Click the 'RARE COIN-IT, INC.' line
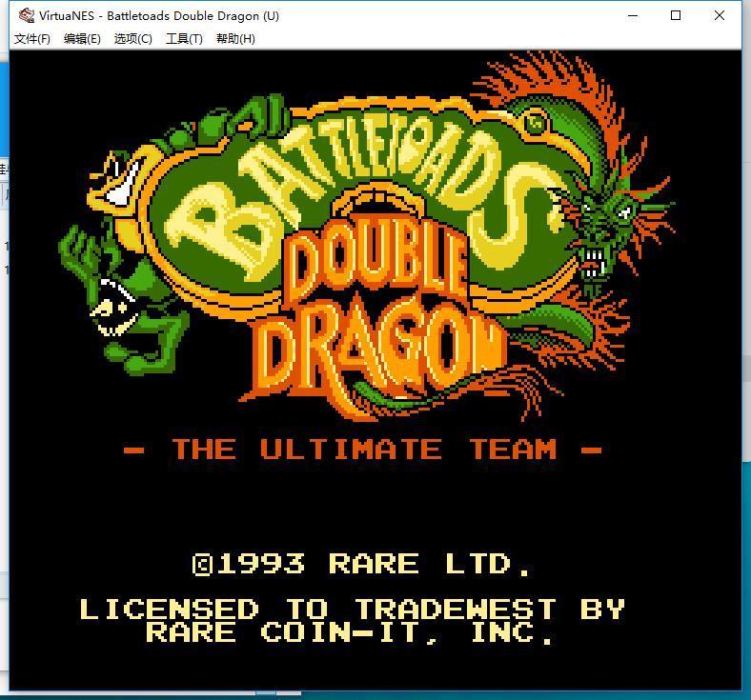Viewport: 751px width, 700px height. [350, 632]
